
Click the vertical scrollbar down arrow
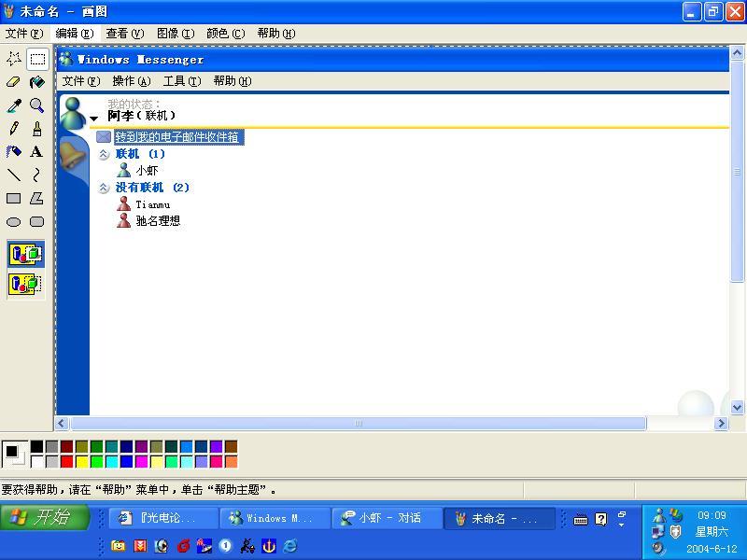737,407
